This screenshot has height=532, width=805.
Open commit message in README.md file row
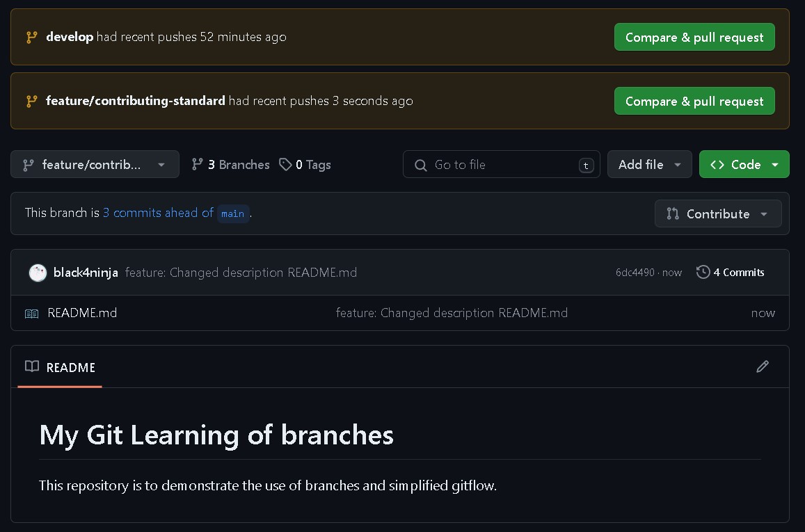(x=452, y=313)
